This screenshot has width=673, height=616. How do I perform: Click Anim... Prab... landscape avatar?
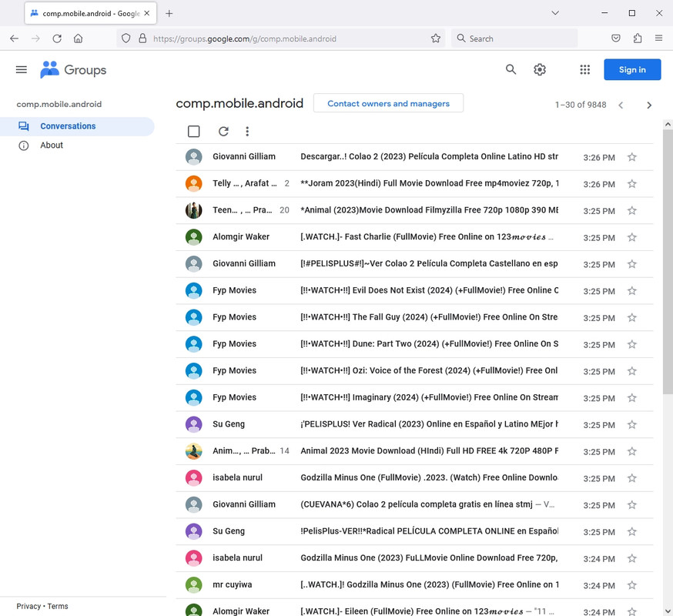(193, 450)
